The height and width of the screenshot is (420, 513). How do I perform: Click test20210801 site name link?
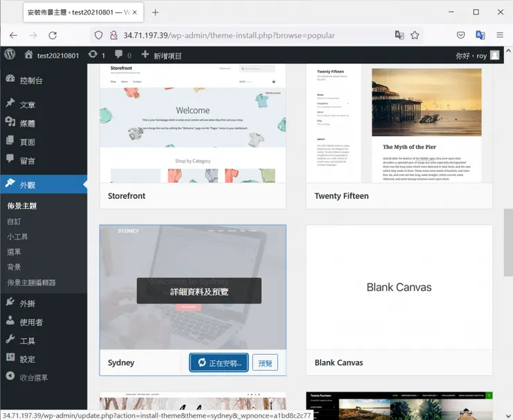click(58, 56)
